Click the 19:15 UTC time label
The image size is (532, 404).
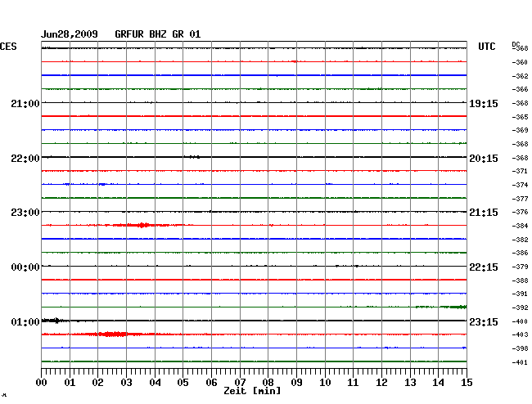(x=484, y=103)
